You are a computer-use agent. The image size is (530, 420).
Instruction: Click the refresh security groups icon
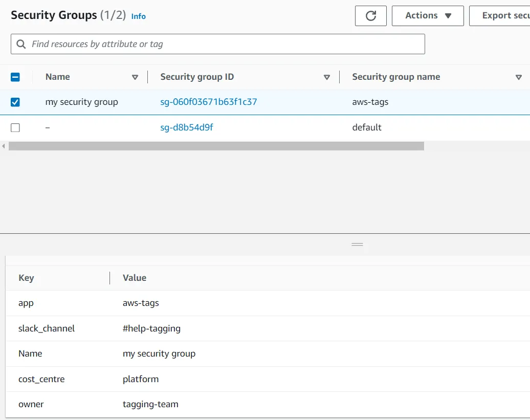370,16
